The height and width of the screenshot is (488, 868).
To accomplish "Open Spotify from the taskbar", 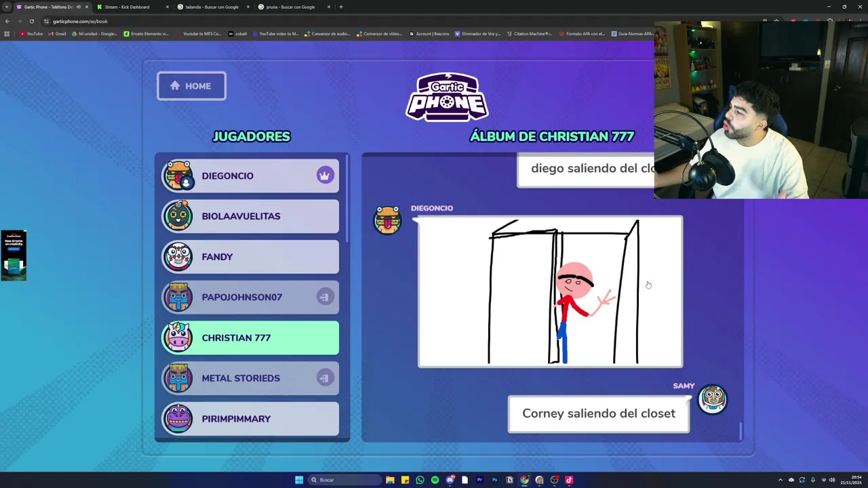I will tap(435, 480).
